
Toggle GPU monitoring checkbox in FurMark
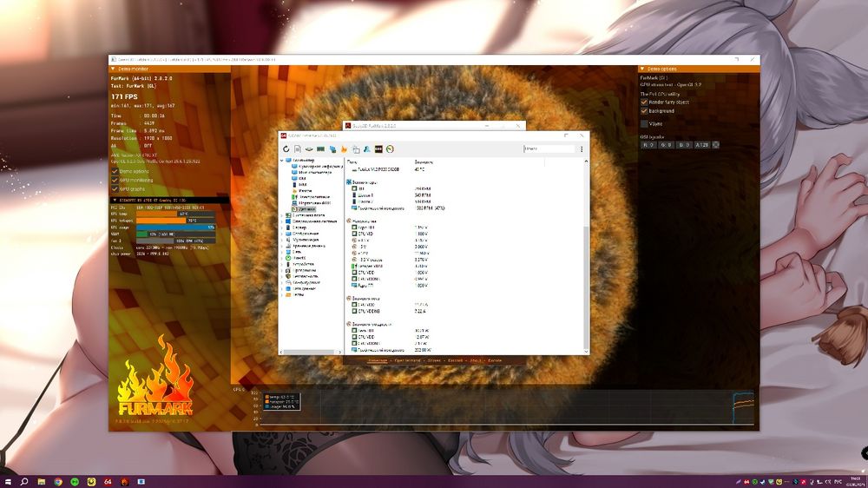(115, 180)
